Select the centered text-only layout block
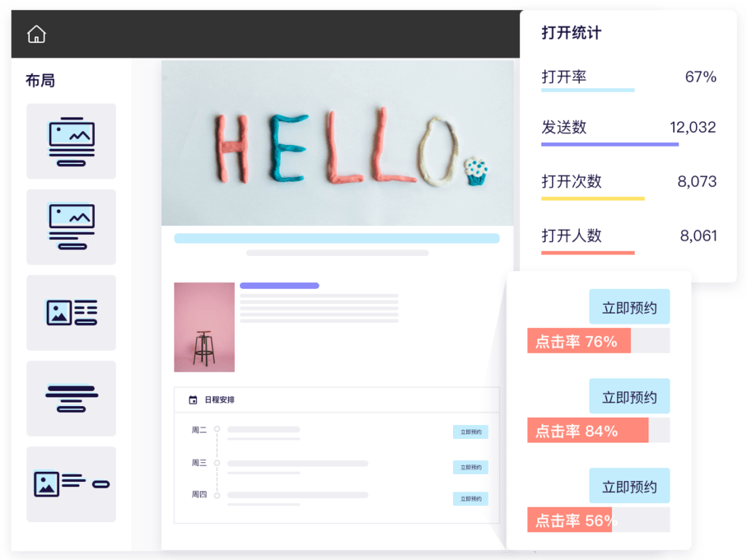The image size is (747, 560). 71,398
